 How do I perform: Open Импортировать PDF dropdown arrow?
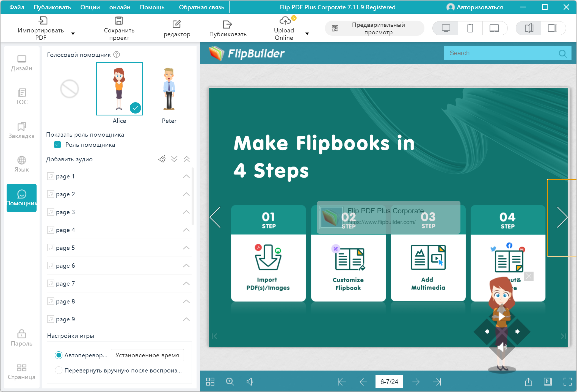point(73,34)
